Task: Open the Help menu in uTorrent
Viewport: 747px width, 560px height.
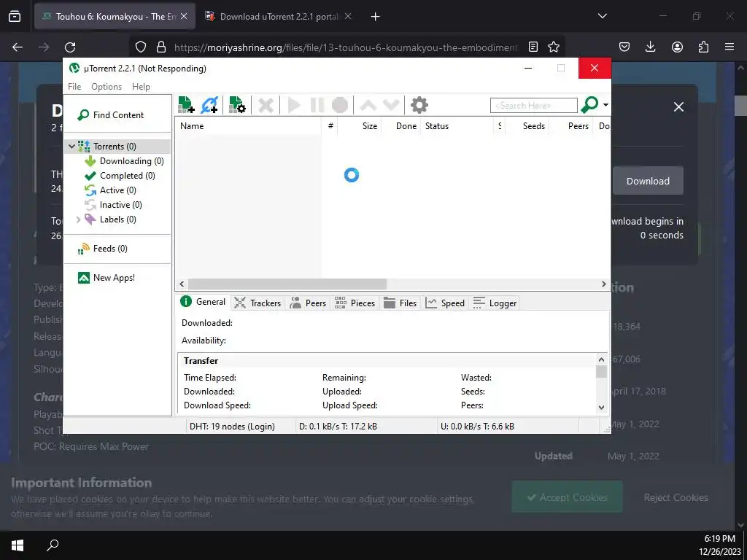Action: pyautogui.click(x=141, y=87)
